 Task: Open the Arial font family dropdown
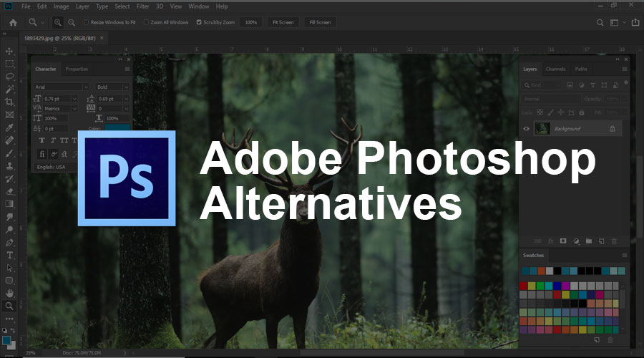click(x=61, y=87)
